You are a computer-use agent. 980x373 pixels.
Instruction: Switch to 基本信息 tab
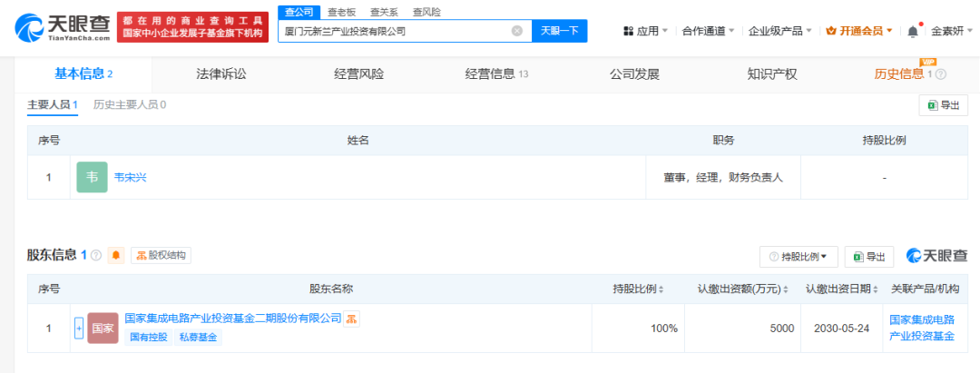pos(83,74)
